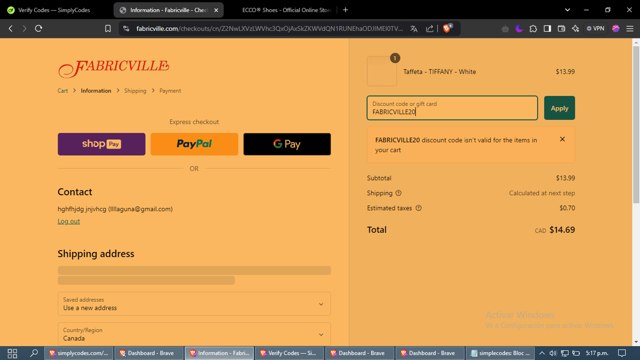Click the Shipping info question icon
Image resolution: width=640 pixels, height=360 pixels.
click(398, 193)
